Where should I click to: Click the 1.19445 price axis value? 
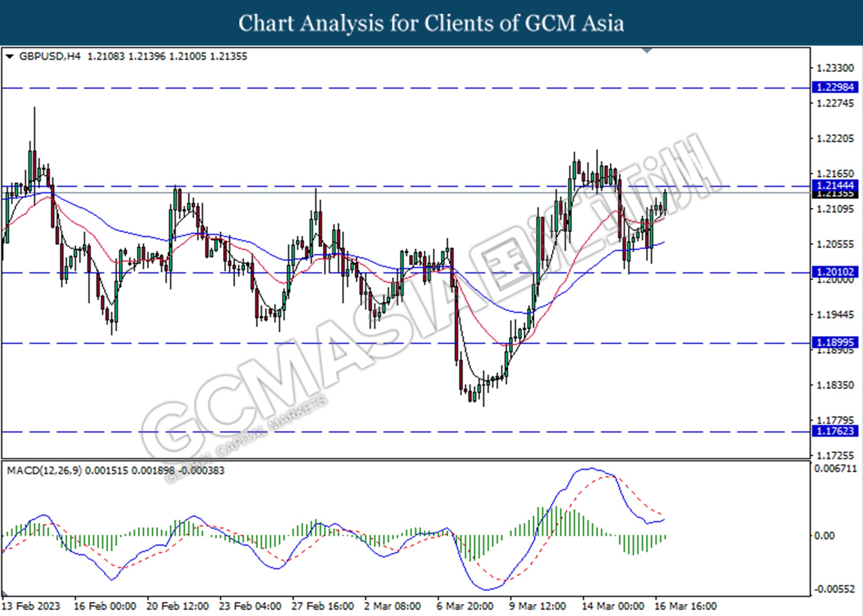[835, 314]
